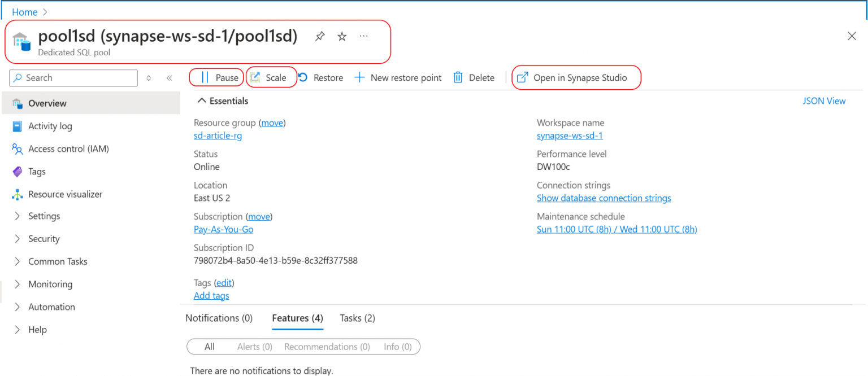
Task: Switch to Tasks (2) tab
Action: point(357,318)
